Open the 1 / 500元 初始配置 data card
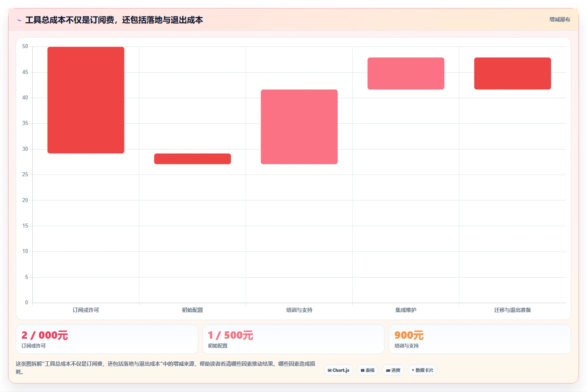587x392 pixels. 293,339
